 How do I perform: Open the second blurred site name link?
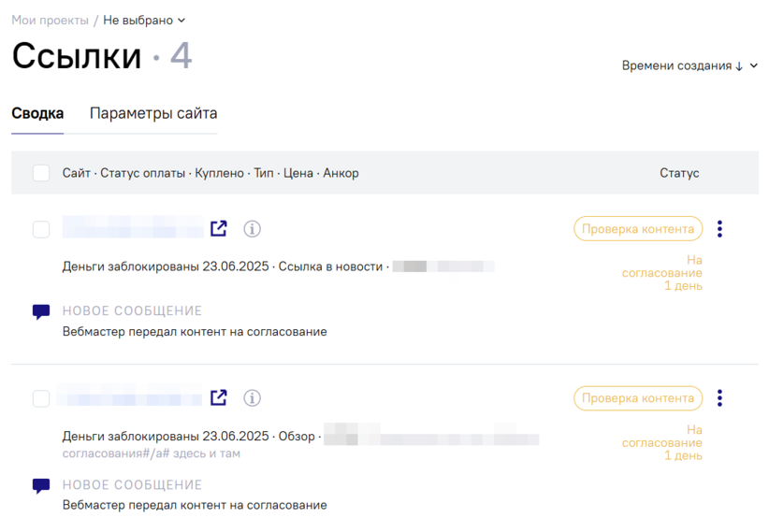[x=130, y=396]
